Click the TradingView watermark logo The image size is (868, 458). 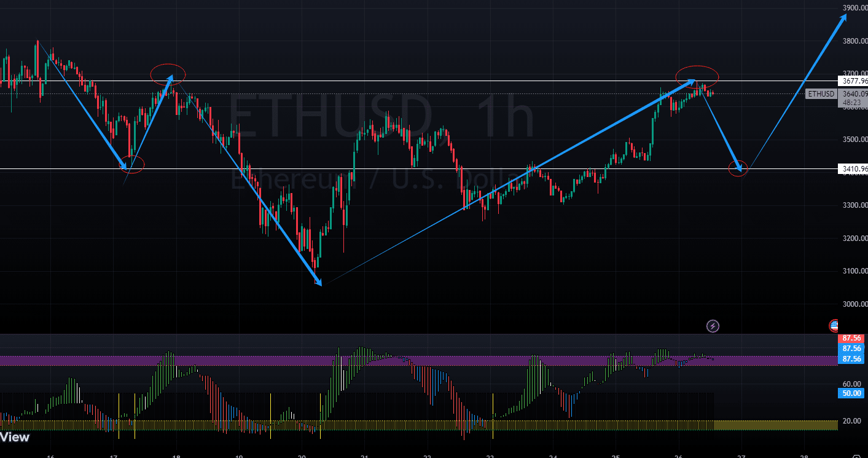(15, 437)
